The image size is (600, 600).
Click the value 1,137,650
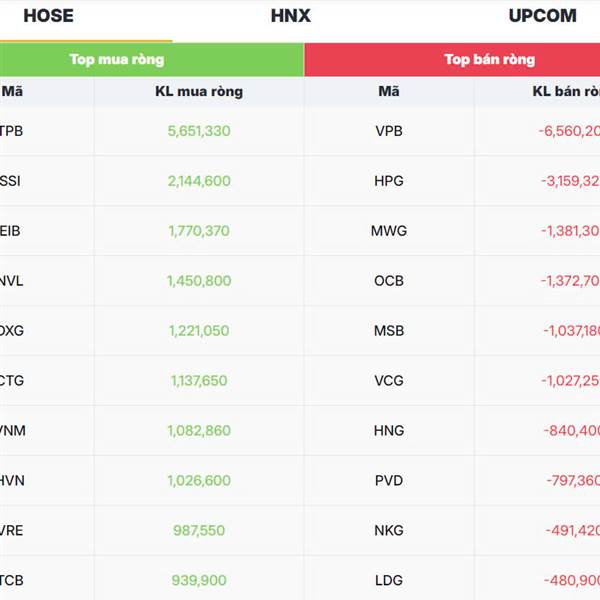point(199,381)
